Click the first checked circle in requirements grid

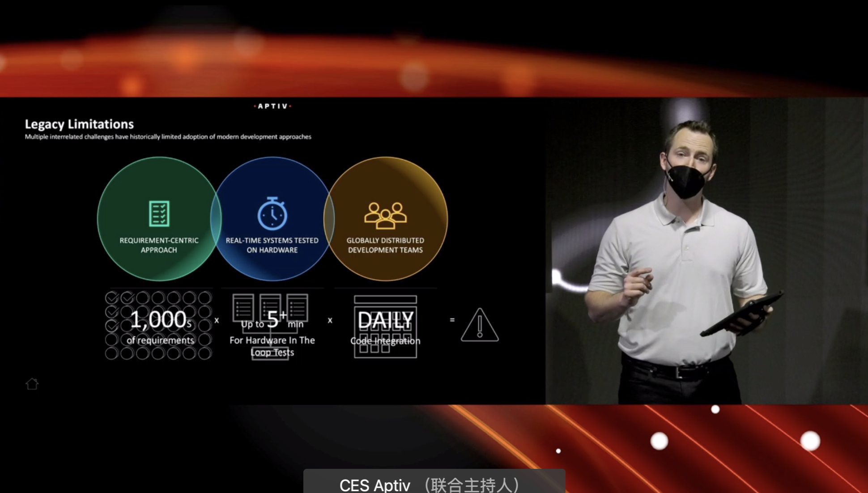pos(112,297)
